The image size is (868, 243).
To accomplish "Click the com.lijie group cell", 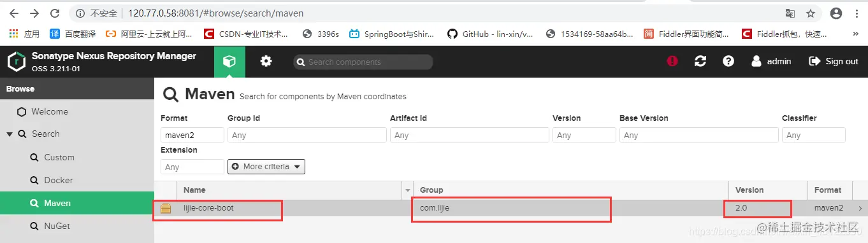I will 571,208.
